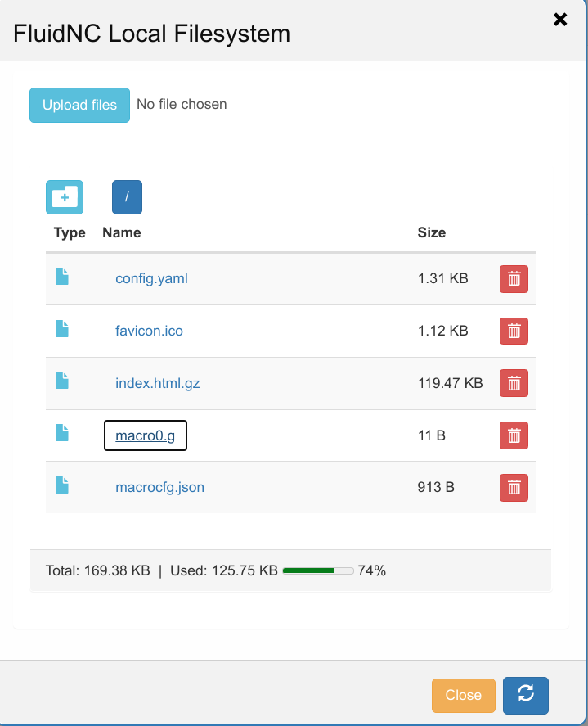Close dialog with the X icon

coord(560,20)
